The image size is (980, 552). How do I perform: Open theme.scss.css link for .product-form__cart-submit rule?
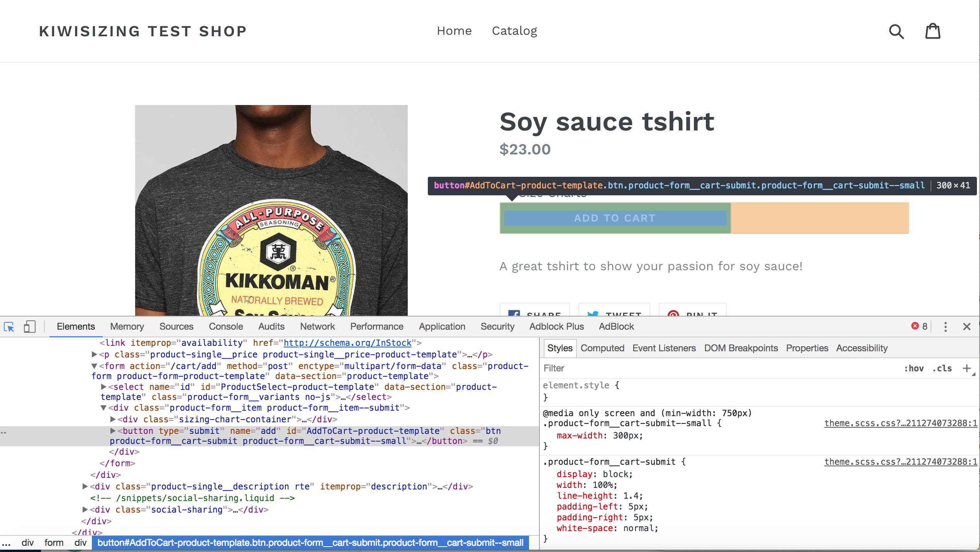(901, 462)
